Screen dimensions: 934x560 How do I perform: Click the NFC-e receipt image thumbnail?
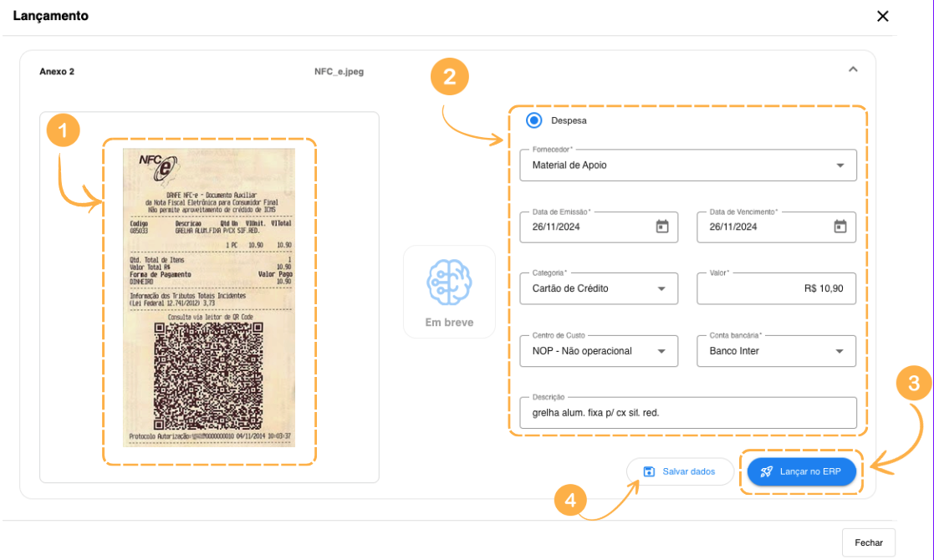click(x=209, y=297)
